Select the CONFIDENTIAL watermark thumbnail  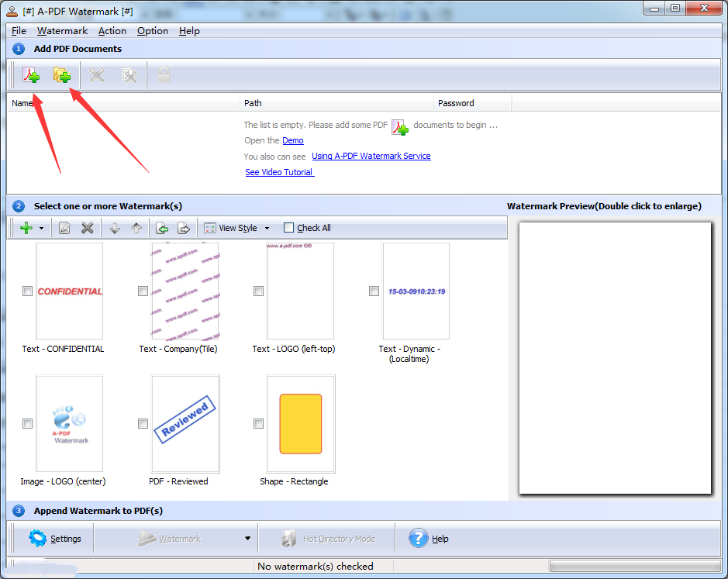click(x=70, y=291)
